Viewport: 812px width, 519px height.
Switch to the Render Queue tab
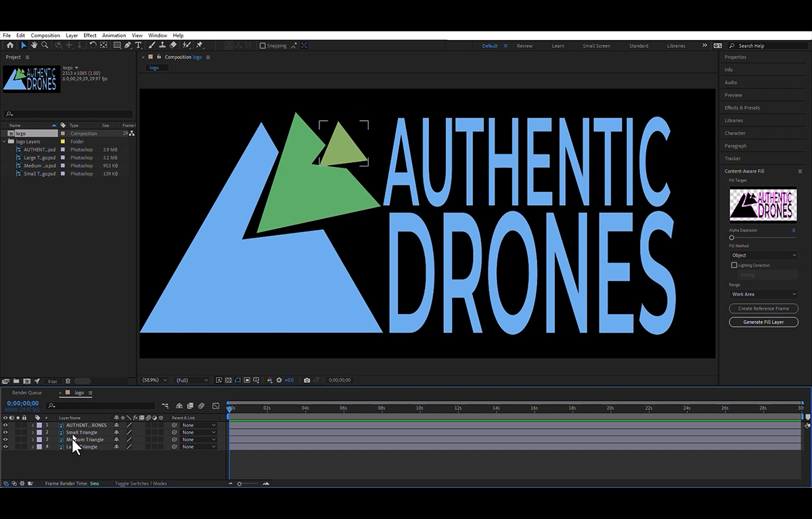pyautogui.click(x=27, y=392)
